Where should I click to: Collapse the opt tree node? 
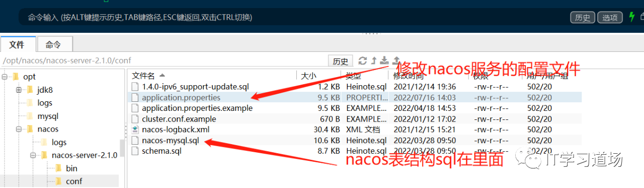tap(5, 77)
